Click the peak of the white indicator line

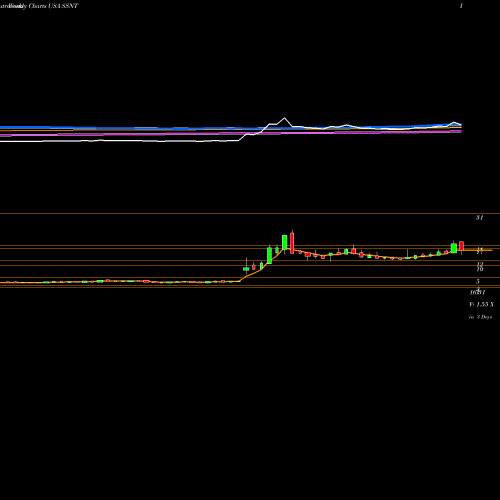coord(284,118)
